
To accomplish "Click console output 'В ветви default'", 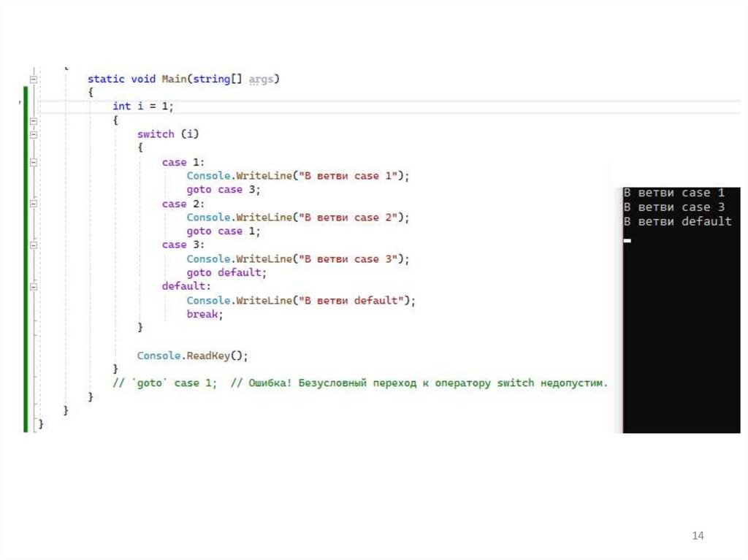I will pyautogui.click(x=677, y=221).
